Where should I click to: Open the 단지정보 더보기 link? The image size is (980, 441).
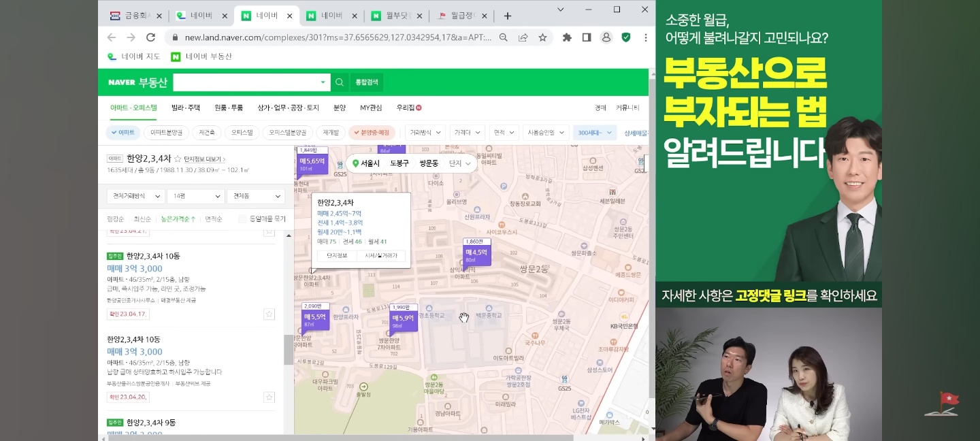pos(205,159)
